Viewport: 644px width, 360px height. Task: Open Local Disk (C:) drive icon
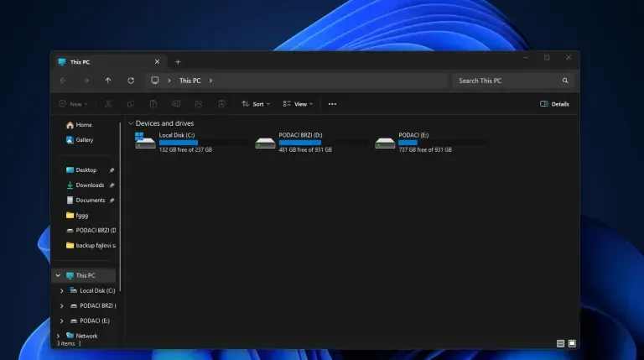(x=145, y=141)
